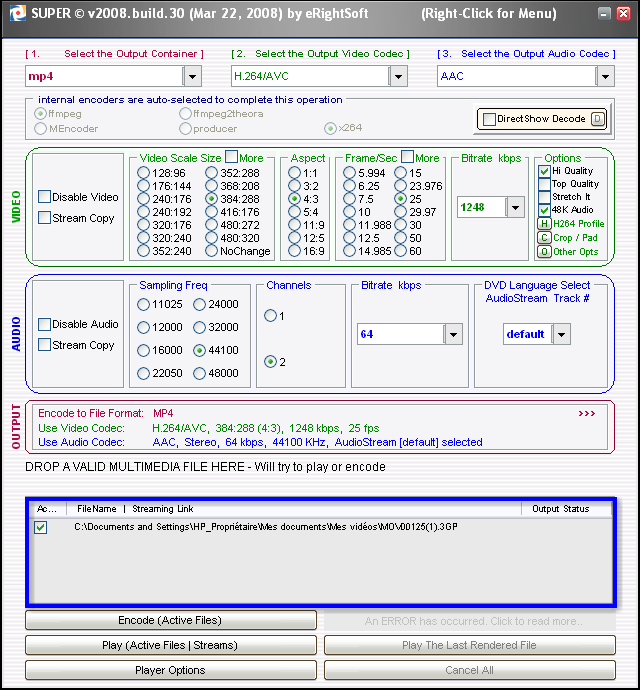Expand the audio Bitrate kbps dropdown
Screen dimensions: 640x690
(453, 334)
